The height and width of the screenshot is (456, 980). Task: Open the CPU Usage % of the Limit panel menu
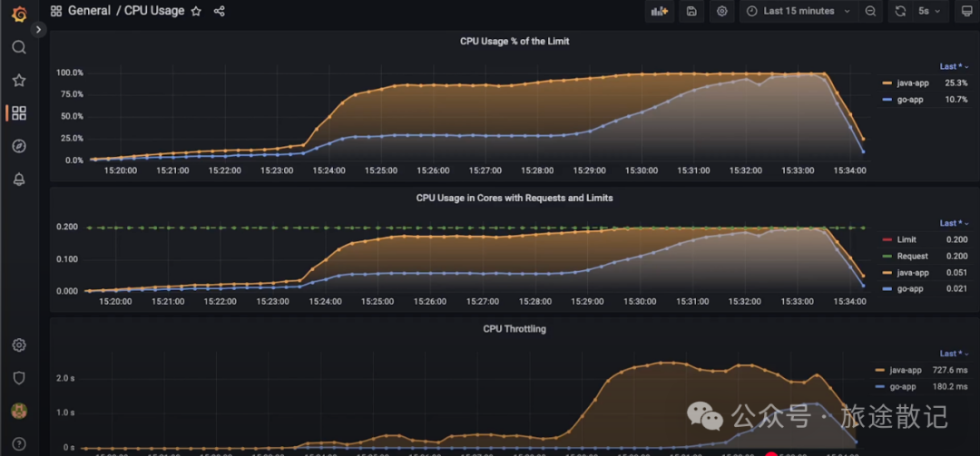click(x=514, y=41)
